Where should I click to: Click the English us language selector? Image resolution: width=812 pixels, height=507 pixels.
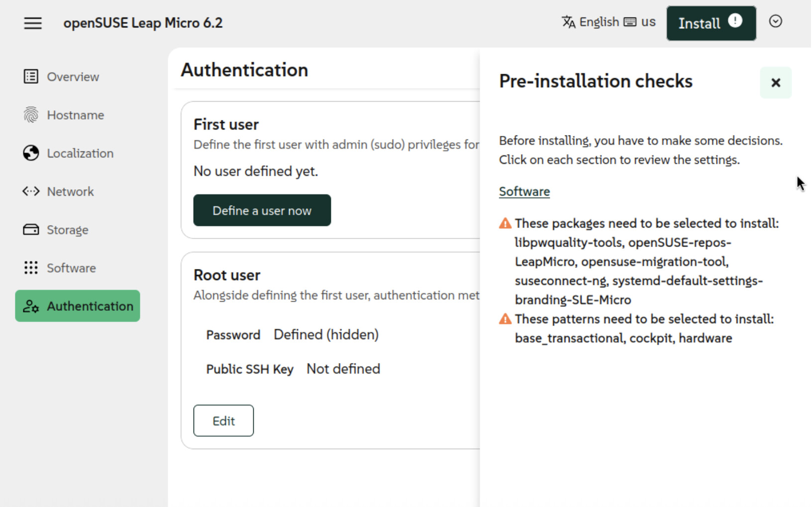tap(609, 22)
